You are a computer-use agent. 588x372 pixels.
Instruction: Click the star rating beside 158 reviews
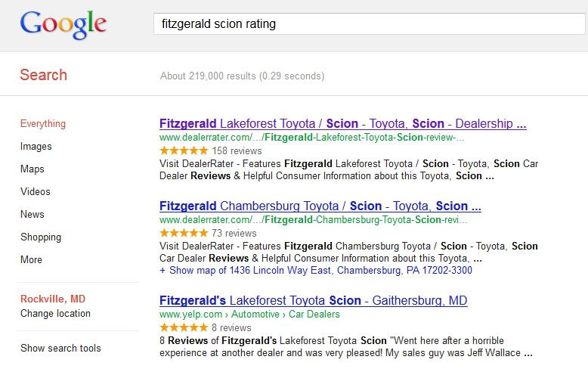[x=184, y=151]
